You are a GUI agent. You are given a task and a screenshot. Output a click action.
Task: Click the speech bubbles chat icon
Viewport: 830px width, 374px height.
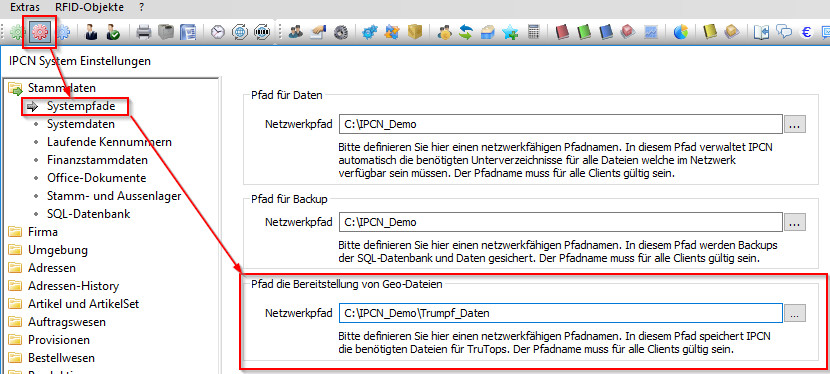784,32
